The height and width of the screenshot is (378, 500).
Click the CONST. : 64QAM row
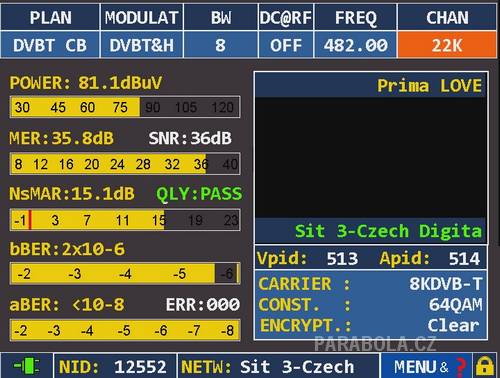(371, 305)
